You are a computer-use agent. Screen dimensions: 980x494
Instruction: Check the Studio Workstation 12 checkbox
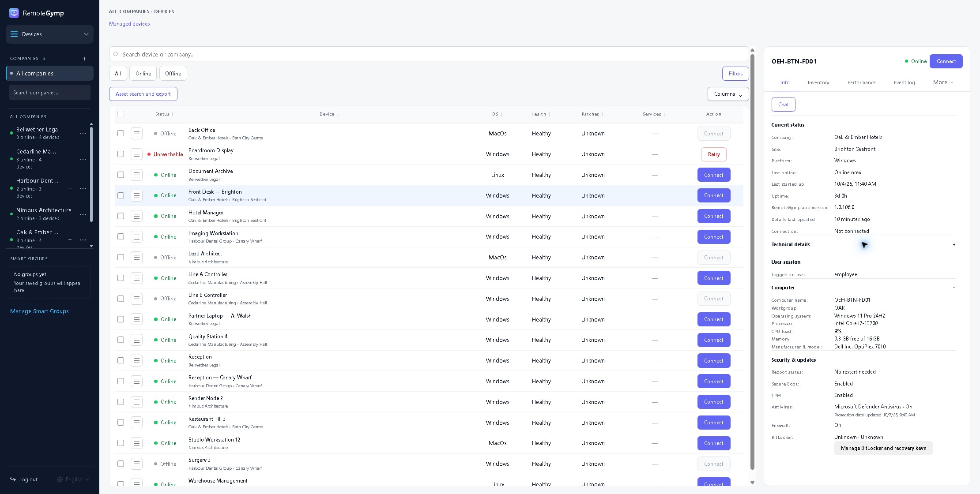121,443
